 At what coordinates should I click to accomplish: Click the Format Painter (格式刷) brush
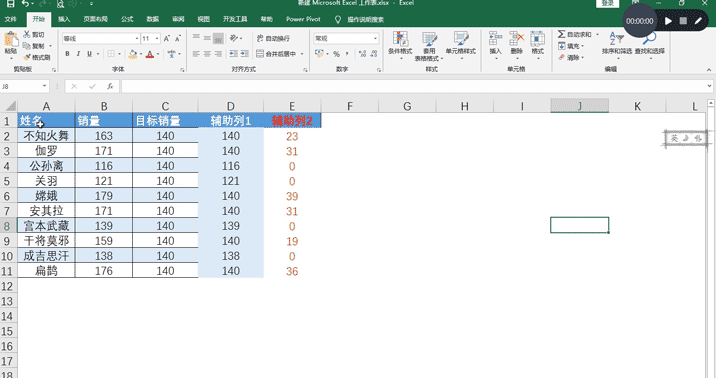(37, 57)
